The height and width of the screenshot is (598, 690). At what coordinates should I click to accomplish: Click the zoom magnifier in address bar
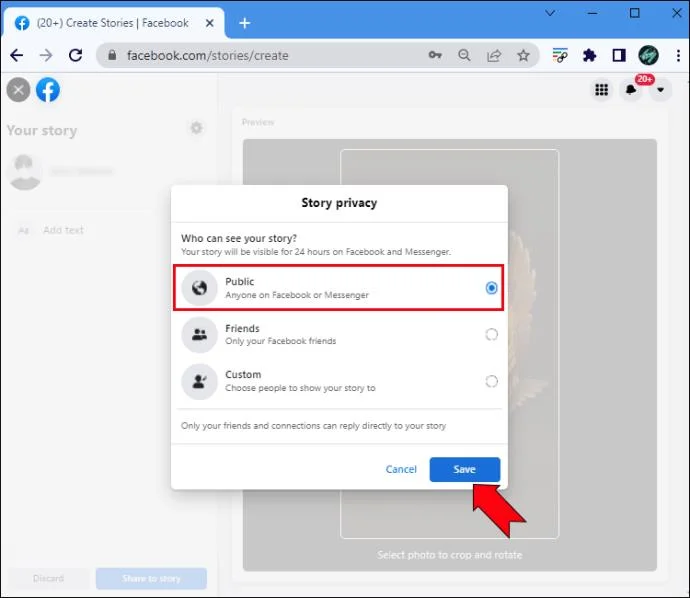[464, 55]
